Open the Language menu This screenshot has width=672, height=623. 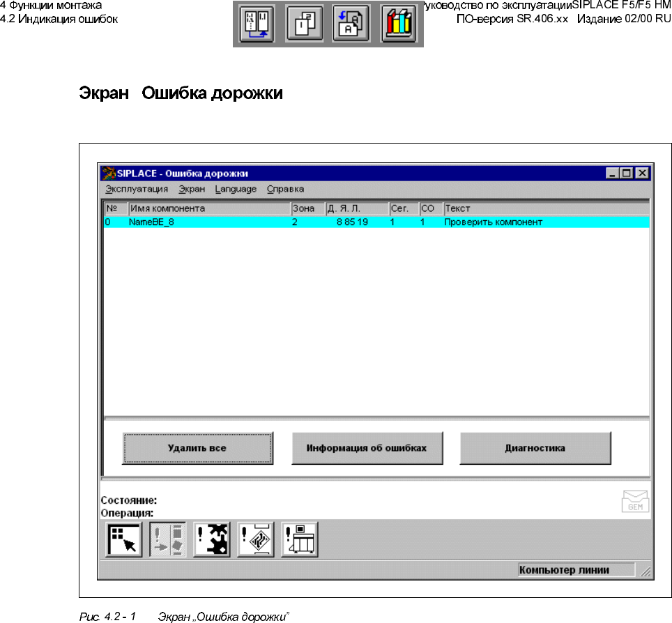236,189
